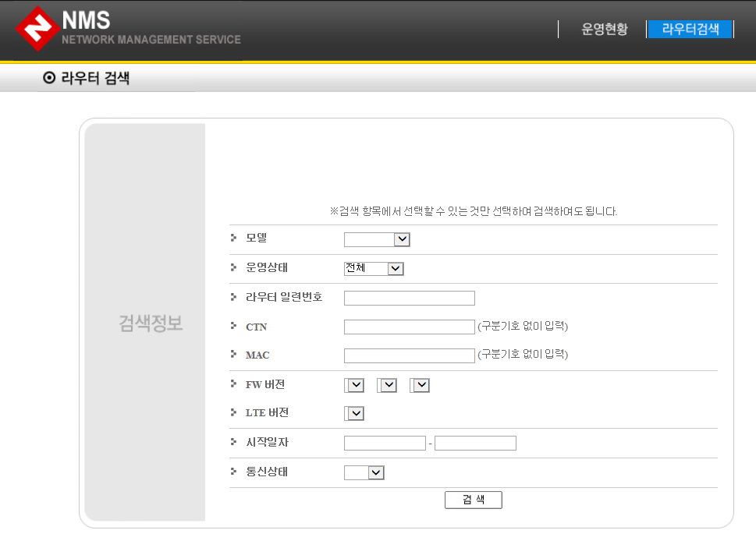Viewport: 756px width, 555px height.
Task: Click the 라우터 일련번호 field label
Action: 283,297
